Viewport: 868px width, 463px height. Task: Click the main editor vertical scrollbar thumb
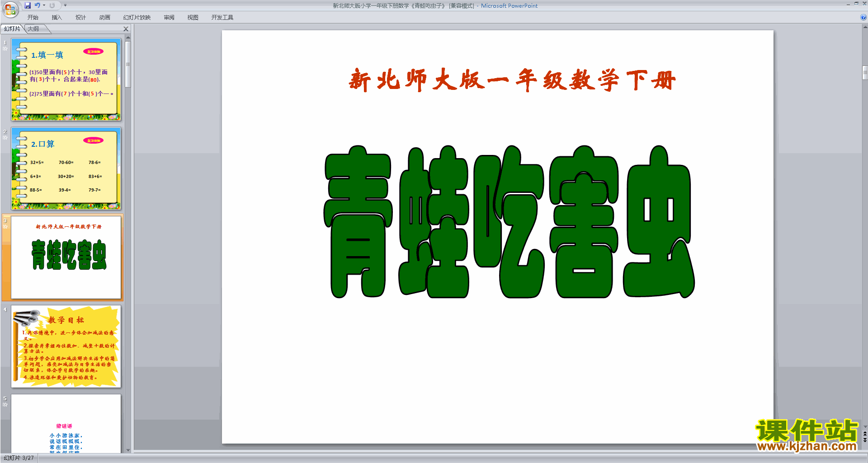coord(865,73)
